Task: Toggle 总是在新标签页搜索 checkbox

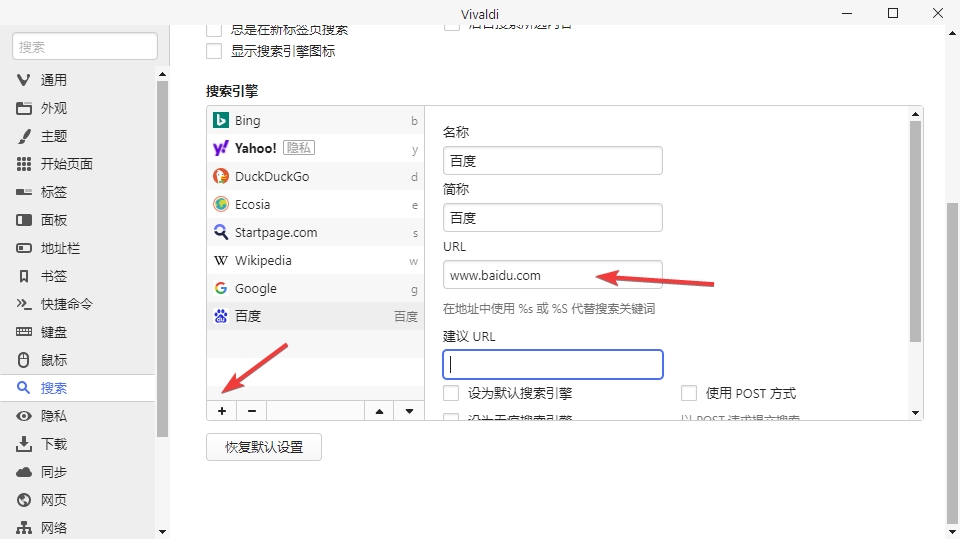Action: coord(214,31)
